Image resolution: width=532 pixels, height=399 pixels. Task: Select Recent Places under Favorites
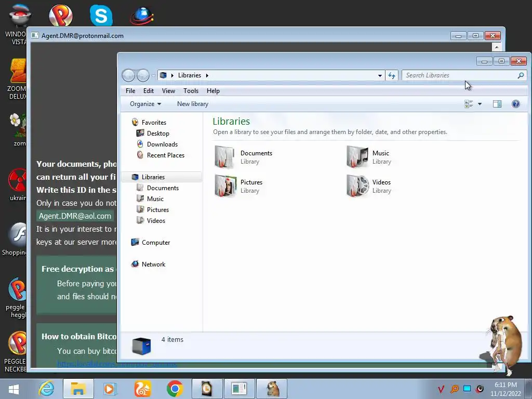(165, 155)
